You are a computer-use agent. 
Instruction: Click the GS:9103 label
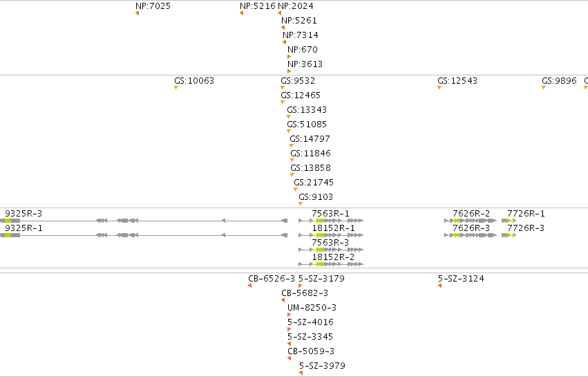pyautogui.click(x=316, y=197)
